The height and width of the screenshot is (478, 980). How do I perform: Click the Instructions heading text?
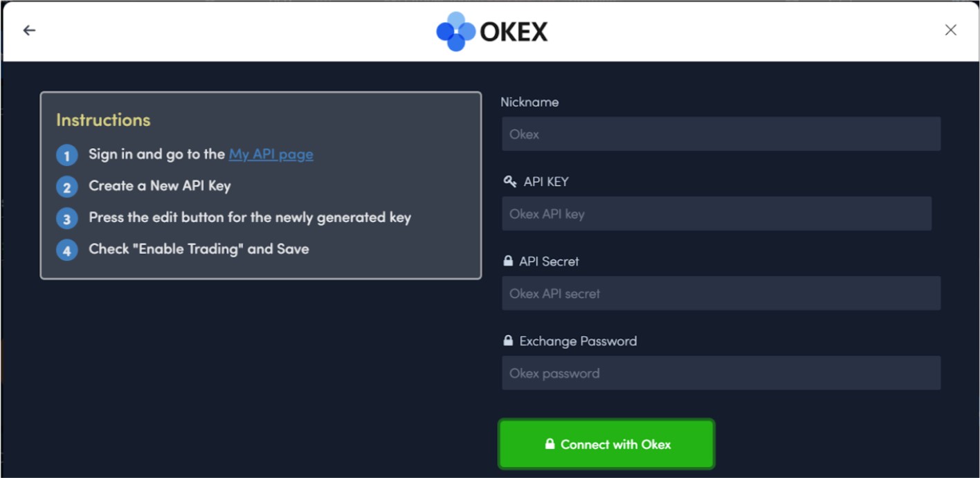[102, 120]
